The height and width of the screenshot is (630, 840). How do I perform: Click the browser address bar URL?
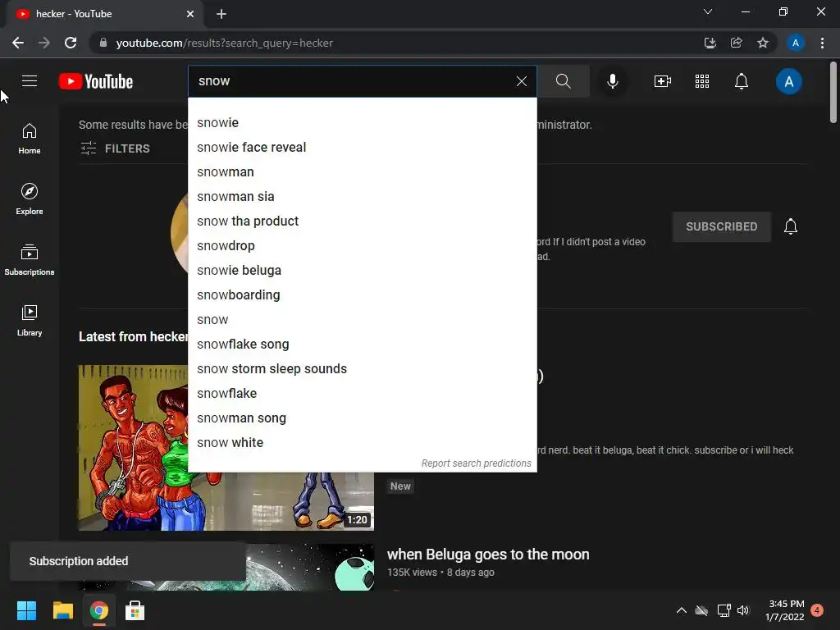point(225,43)
